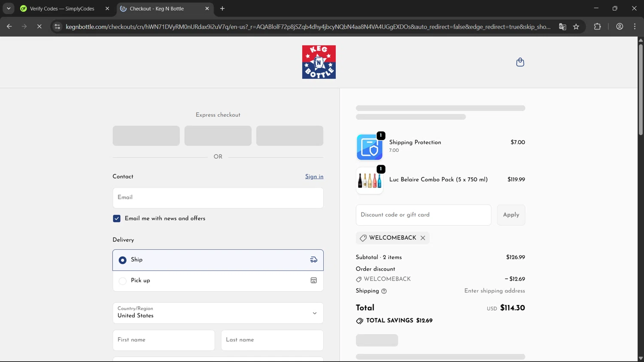This screenshot has width=644, height=362.
Task: Open the browser extensions menu
Action: point(597,27)
